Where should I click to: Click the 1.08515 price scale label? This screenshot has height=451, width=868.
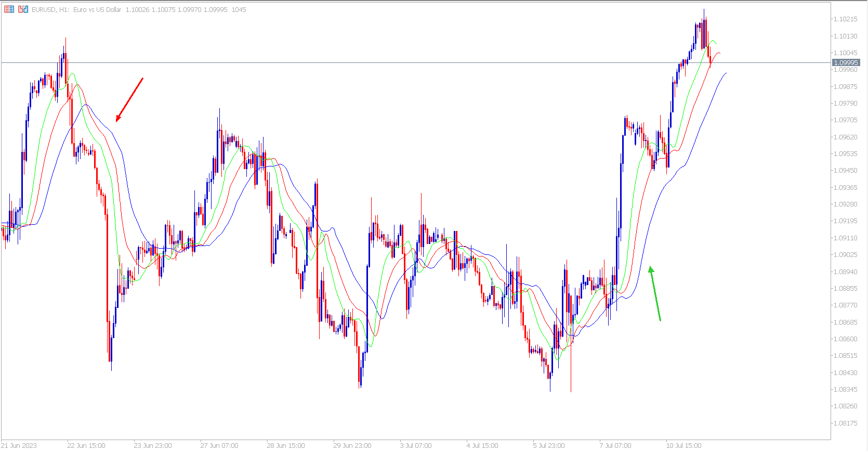(846, 356)
